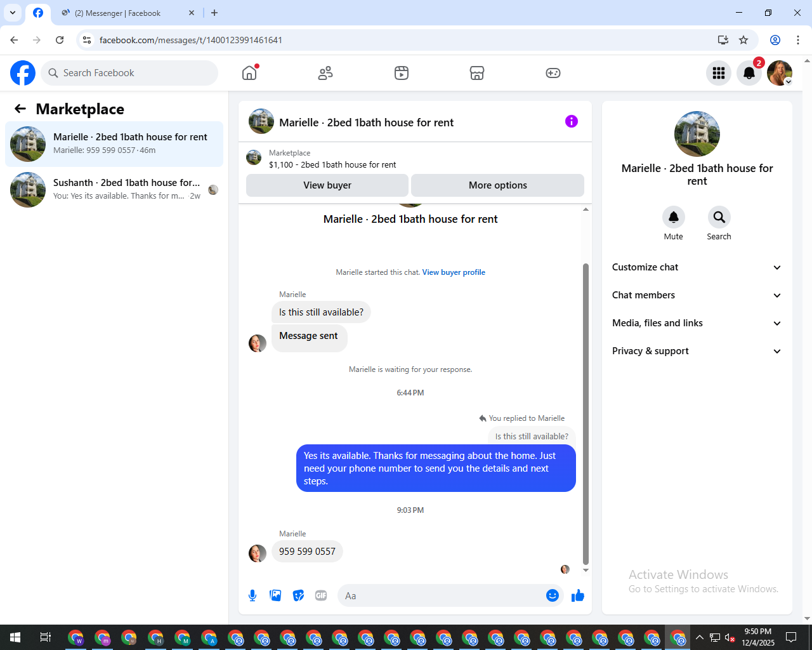Send a thumbs-up like
This screenshot has width=812, height=650.
[578, 595]
